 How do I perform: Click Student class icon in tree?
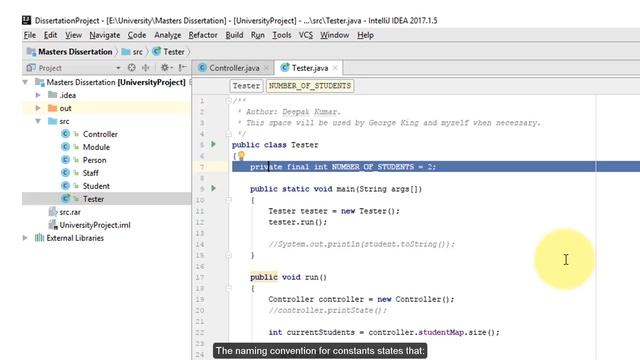(x=65, y=186)
